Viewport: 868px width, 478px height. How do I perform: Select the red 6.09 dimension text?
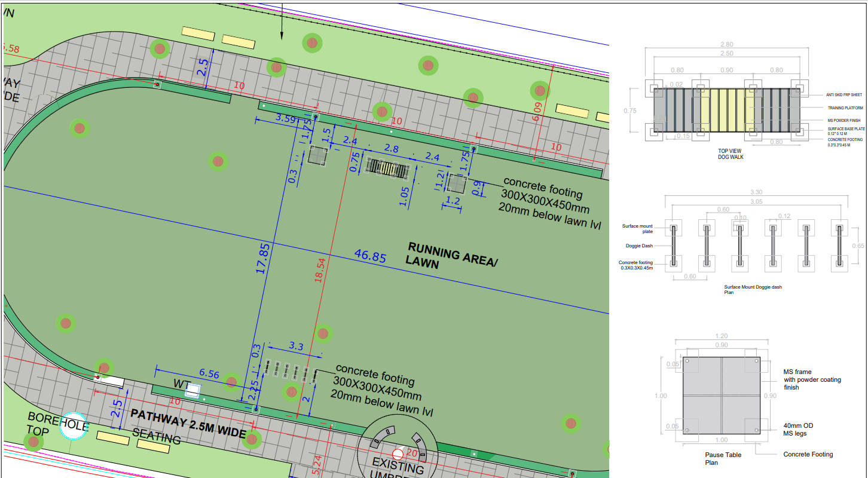tap(536, 111)
